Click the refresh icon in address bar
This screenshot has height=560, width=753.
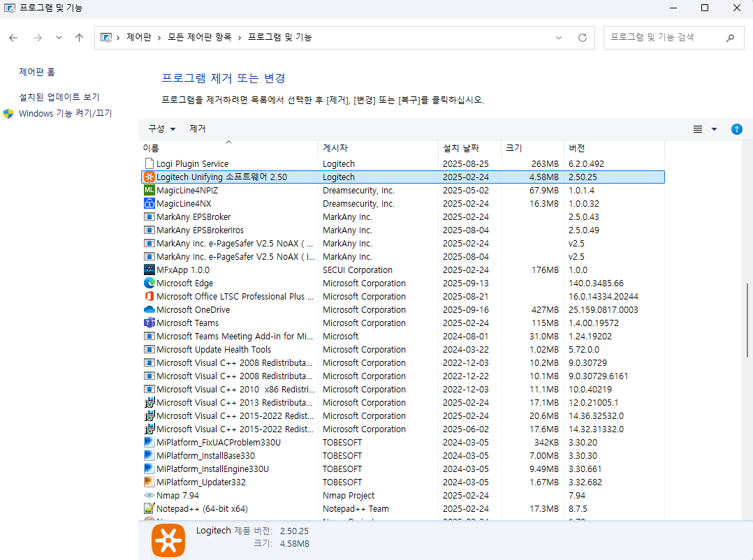click(582, 37)
